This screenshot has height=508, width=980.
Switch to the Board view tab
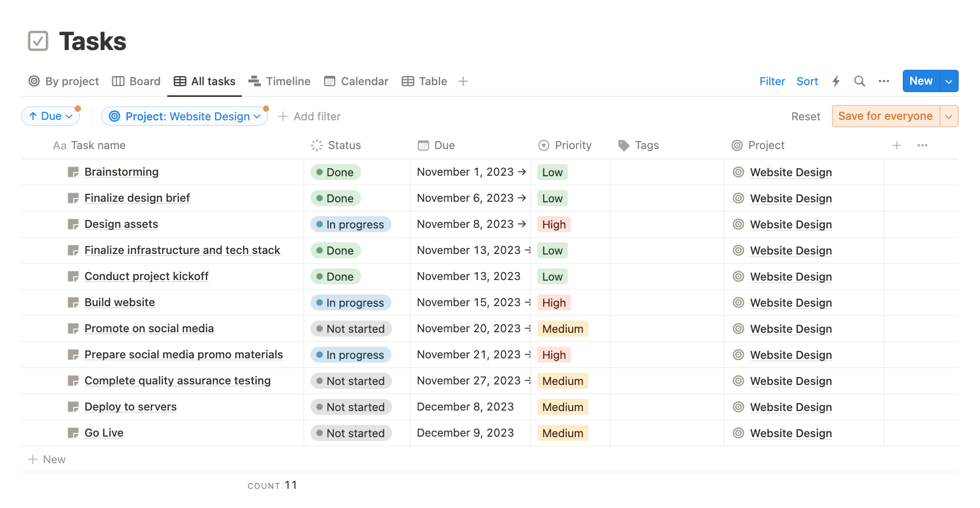point(145,81)
